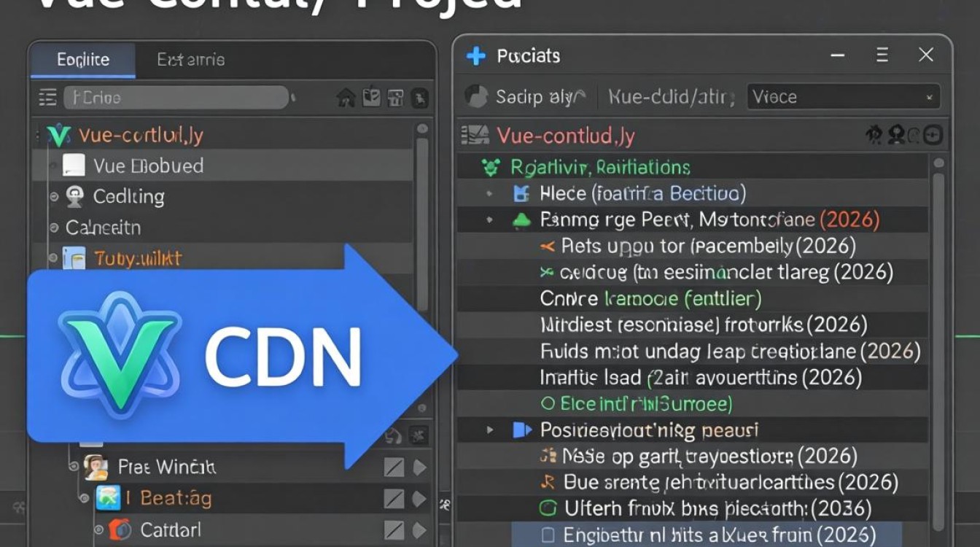Screen dimensions: 980x547
Task: Click the third icon right of search field
Action: tap(395, 98)
